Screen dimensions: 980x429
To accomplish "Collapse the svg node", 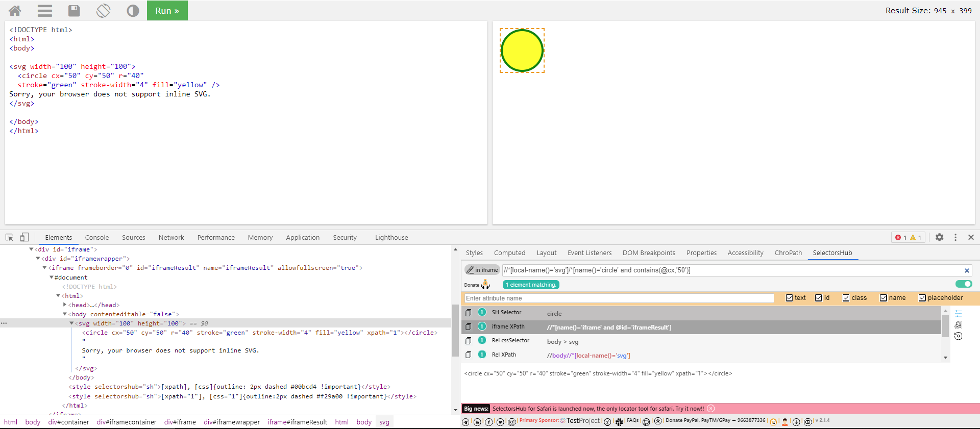I will (x=71, y=323).
